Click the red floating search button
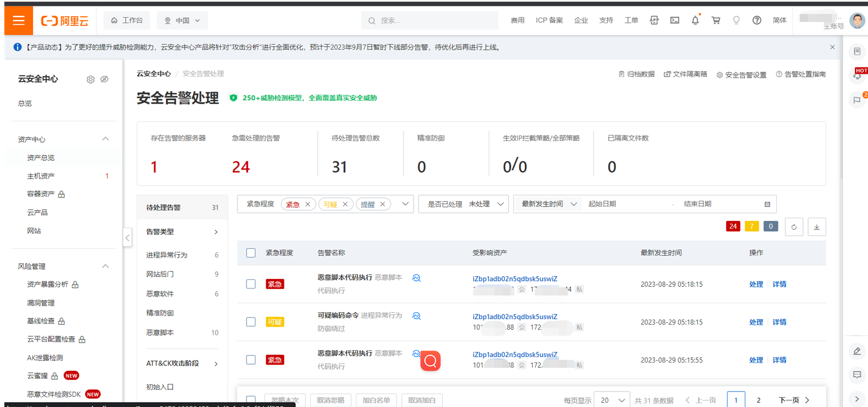Viewport: 868px width, 407px height. 430,361
